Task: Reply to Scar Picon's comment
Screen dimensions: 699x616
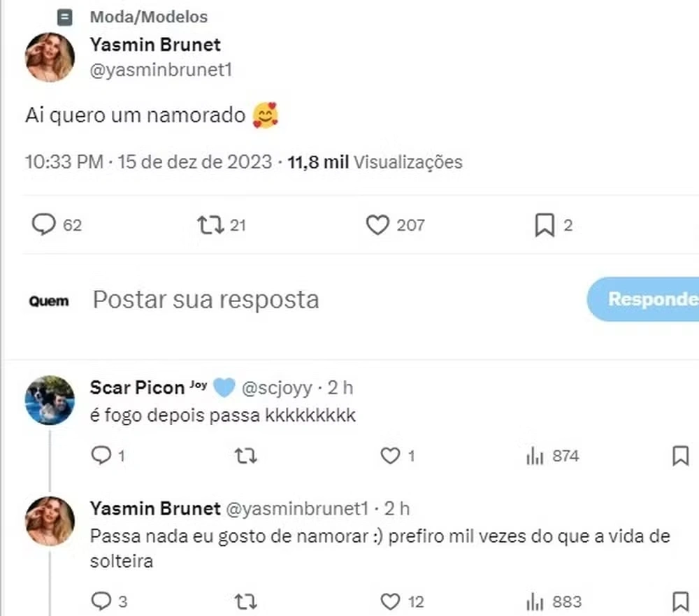Action: [x=102, y=457]
